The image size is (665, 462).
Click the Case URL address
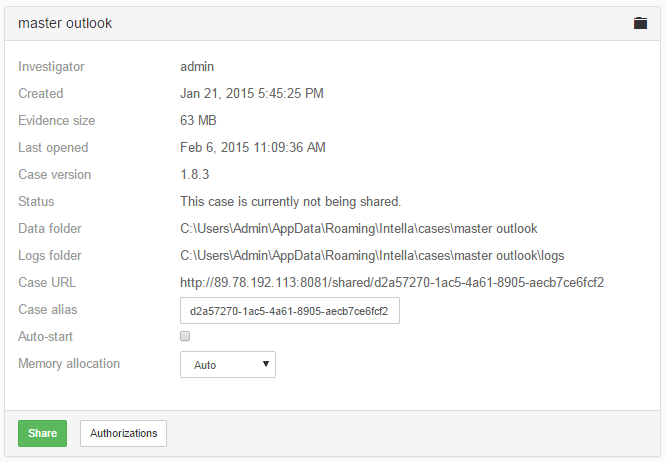tap(392, 283)
